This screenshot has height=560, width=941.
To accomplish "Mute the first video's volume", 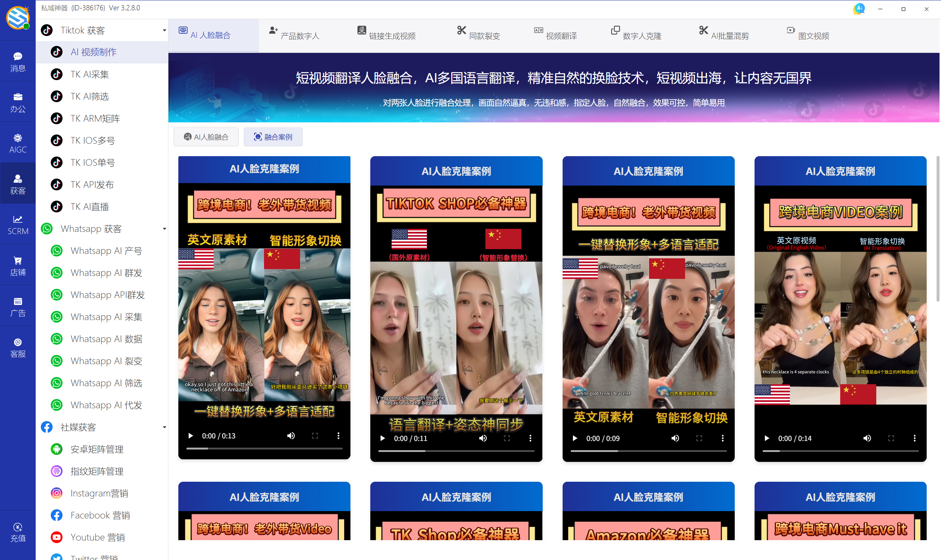I will click(x=291, y=436).
